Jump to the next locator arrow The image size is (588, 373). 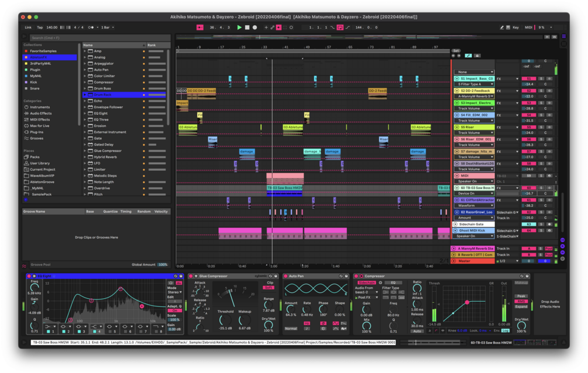pos(459,56)
